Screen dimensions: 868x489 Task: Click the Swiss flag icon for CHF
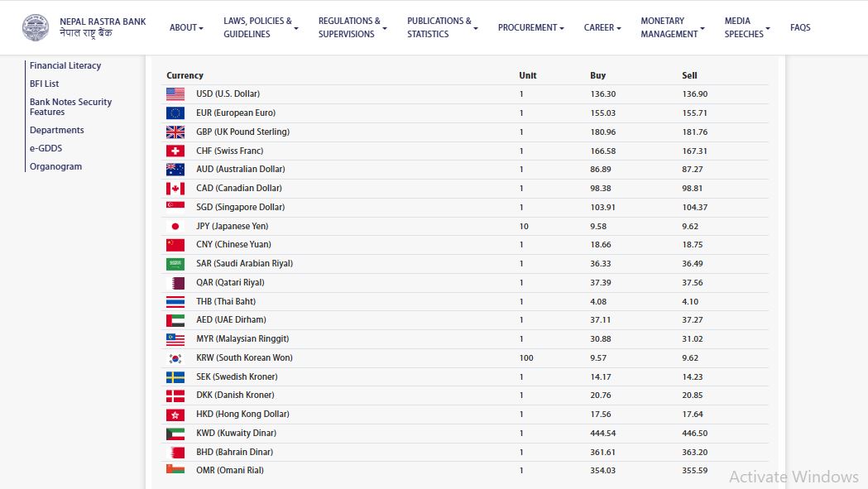click(x=175, y=151)
